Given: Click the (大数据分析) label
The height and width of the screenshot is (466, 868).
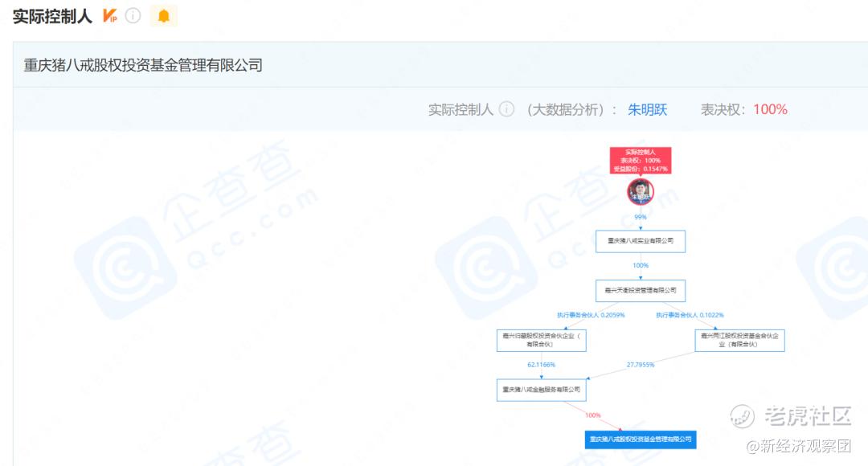Looking at the screenshot, I should tap(565, 109).
